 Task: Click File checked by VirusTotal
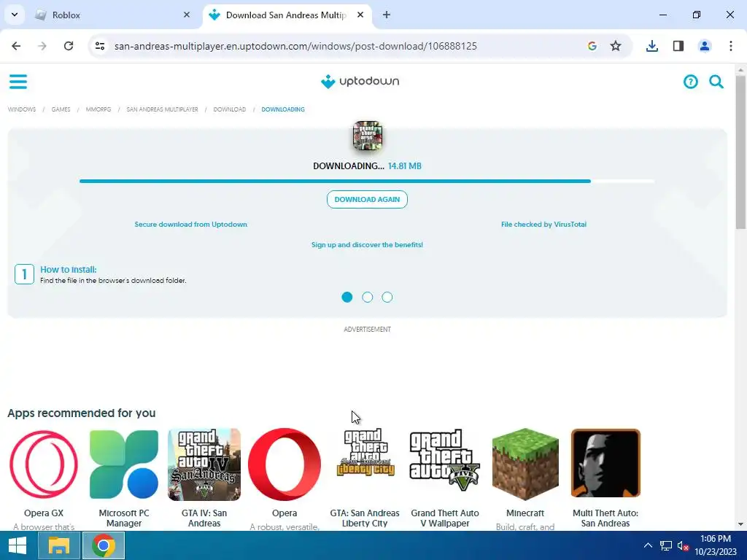[x=543, y=225]
